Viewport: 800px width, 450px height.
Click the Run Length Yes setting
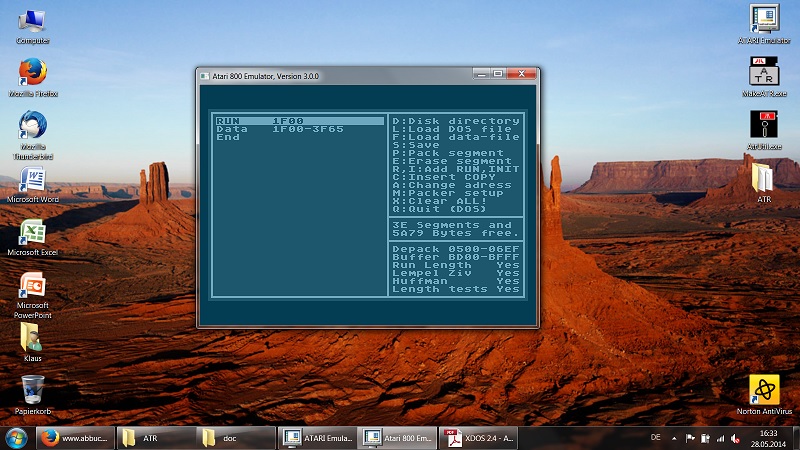(456, 265)
